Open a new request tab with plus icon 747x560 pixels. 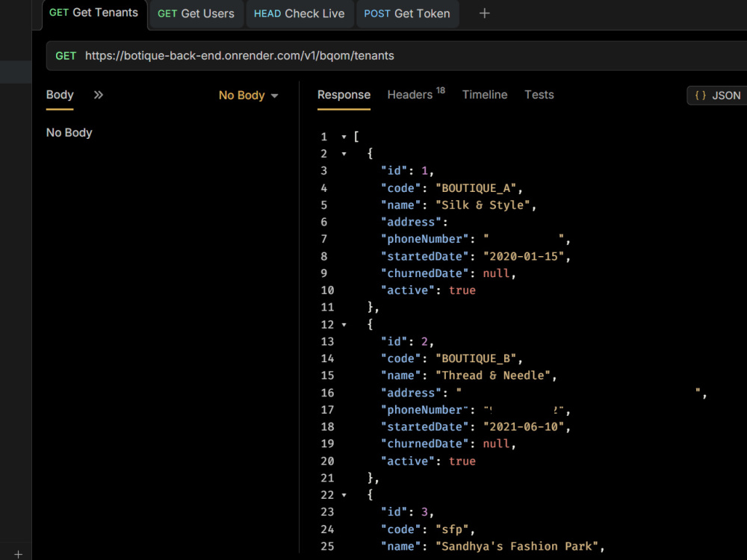pos(484,13)
